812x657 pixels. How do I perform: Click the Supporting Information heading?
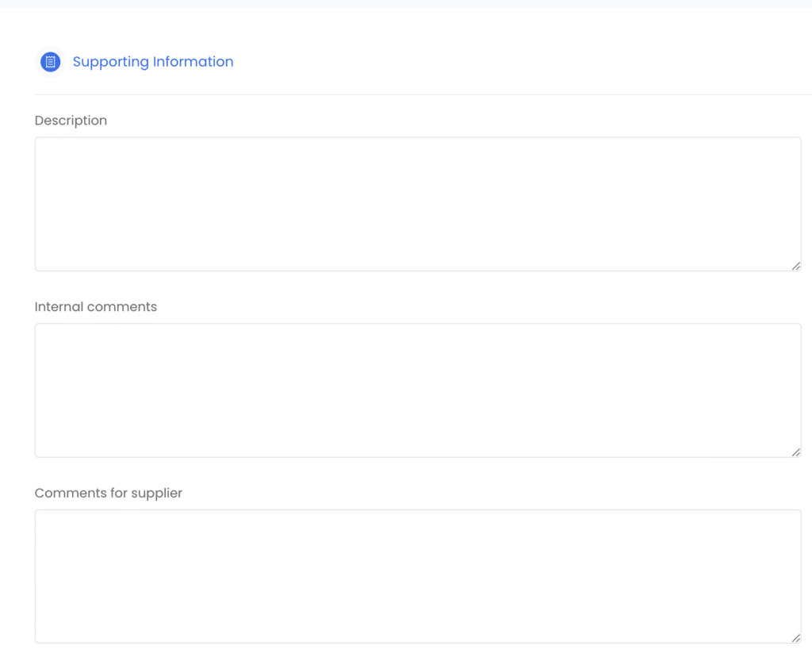click(153, 62)
